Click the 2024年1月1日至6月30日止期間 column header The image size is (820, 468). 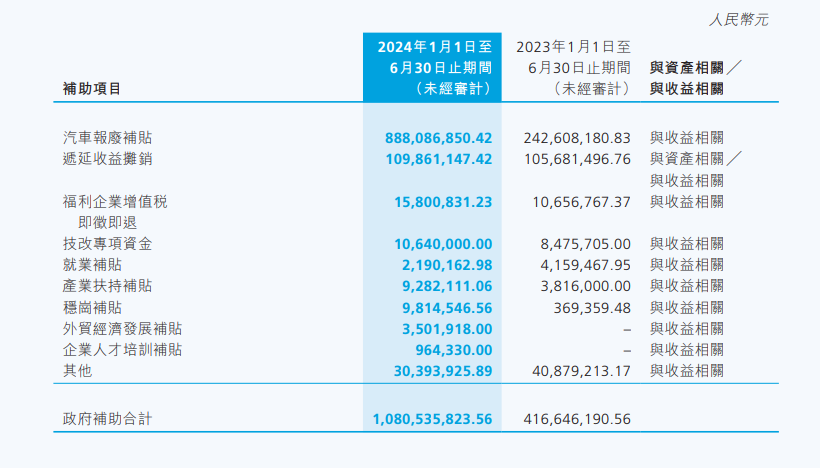(x=435, y=67)
